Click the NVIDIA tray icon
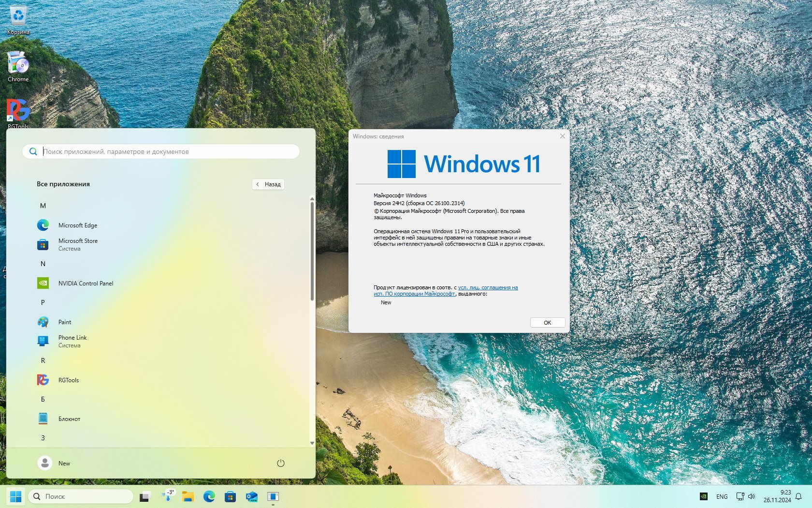812x508 pixels. [x=704, y=496]
